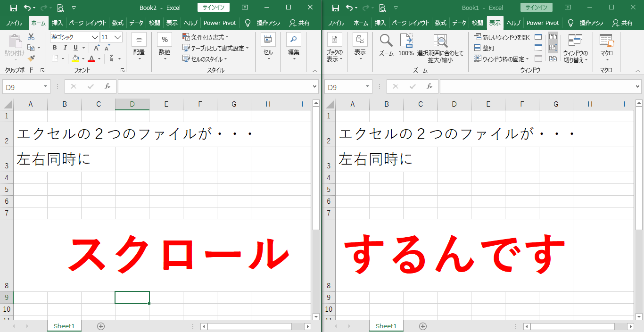Click 選択範囲に合わせて拡大/縮小 zoom-to-selection icon

440,48
